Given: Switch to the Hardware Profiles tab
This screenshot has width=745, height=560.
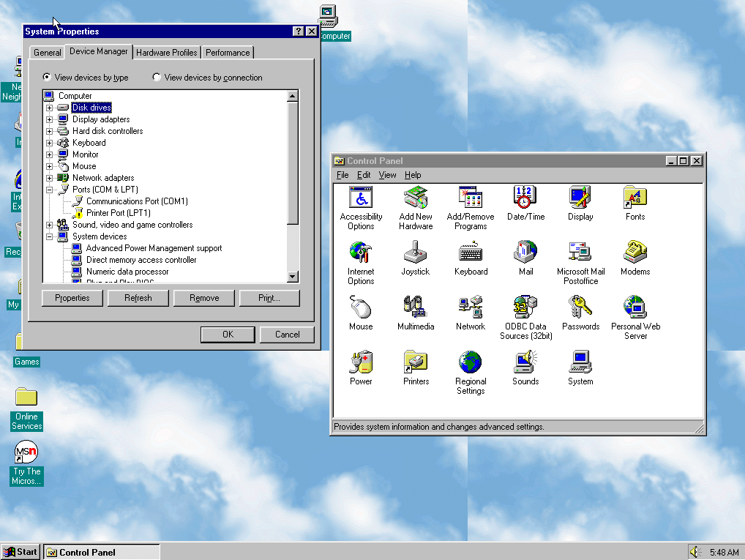Looking at the screenshot, I should click(x=167, y=52).
